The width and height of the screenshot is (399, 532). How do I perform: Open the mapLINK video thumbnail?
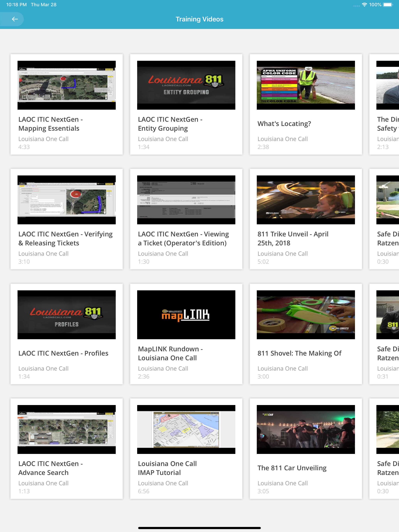tap(186, 314)
